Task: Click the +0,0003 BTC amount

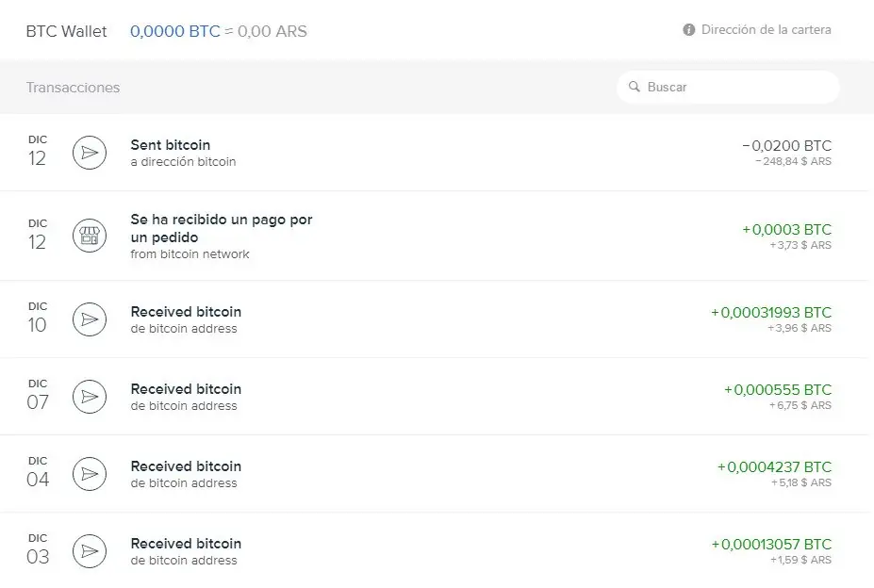Action: pos(787,230)
